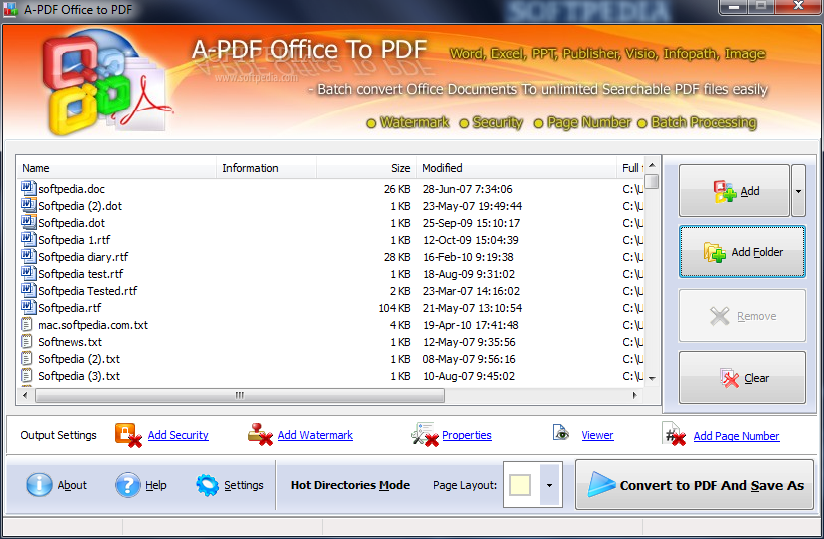Viewport: 824px width, 539px height.
Task: Click the Clear button red X icon
Action: pyautogui.click(x=729, y=378)
